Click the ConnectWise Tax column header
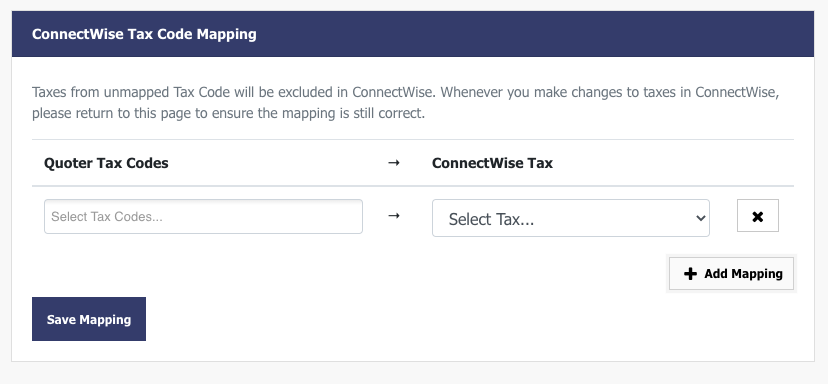This screenshot has height=384, width=828. [492, 163]
